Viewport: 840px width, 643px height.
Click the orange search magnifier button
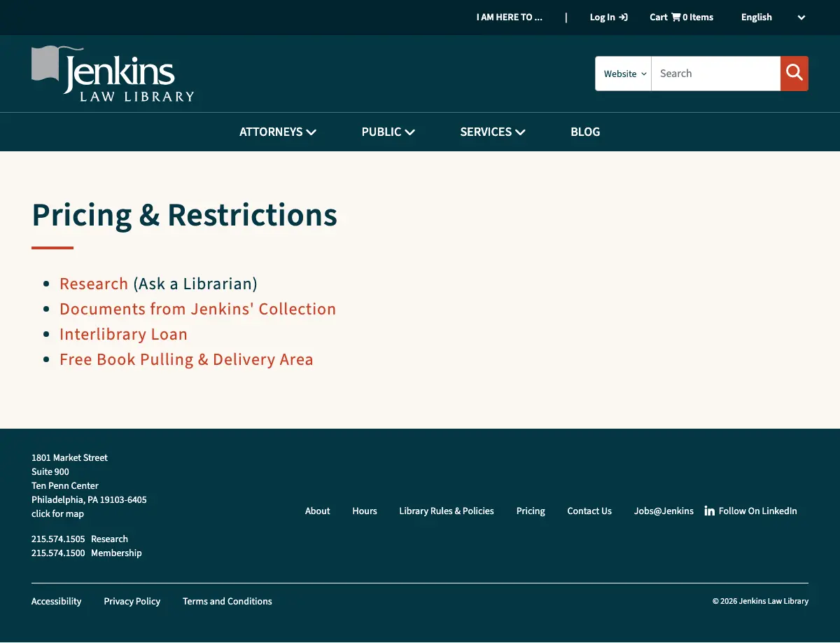click(794, 74)
